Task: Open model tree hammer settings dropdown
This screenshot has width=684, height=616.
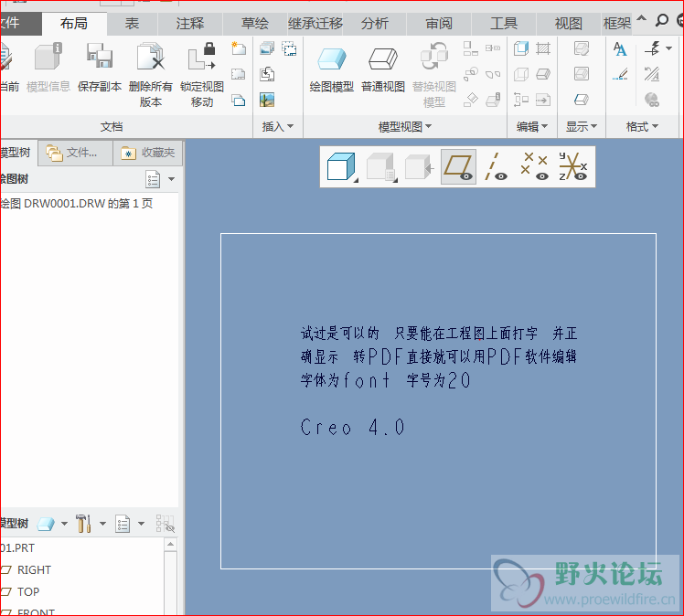Action: (103, 523)
